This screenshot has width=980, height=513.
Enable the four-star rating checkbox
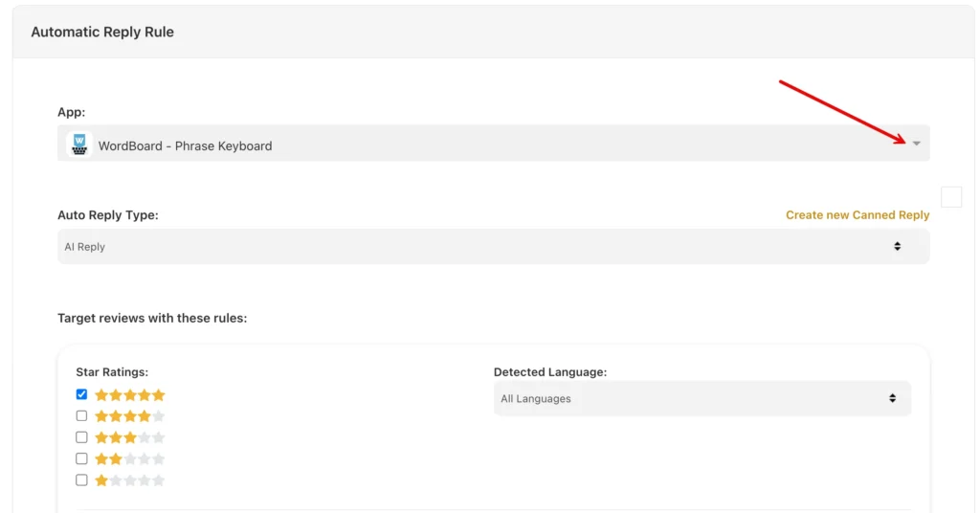coord(81,416)
